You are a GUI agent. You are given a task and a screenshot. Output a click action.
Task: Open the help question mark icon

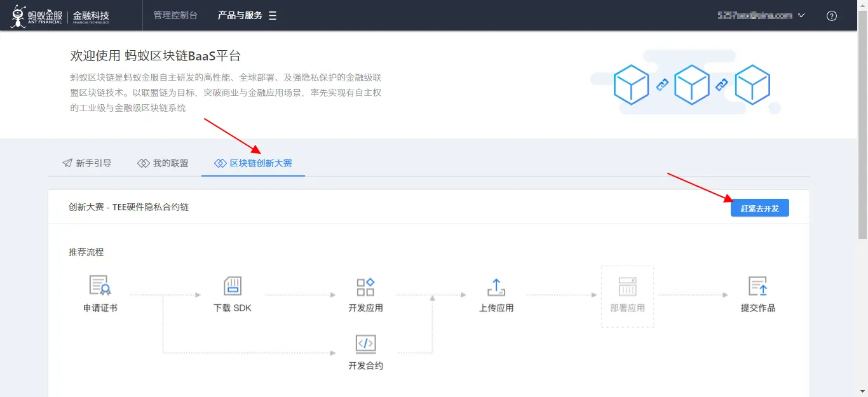click(x=832, y=15)
